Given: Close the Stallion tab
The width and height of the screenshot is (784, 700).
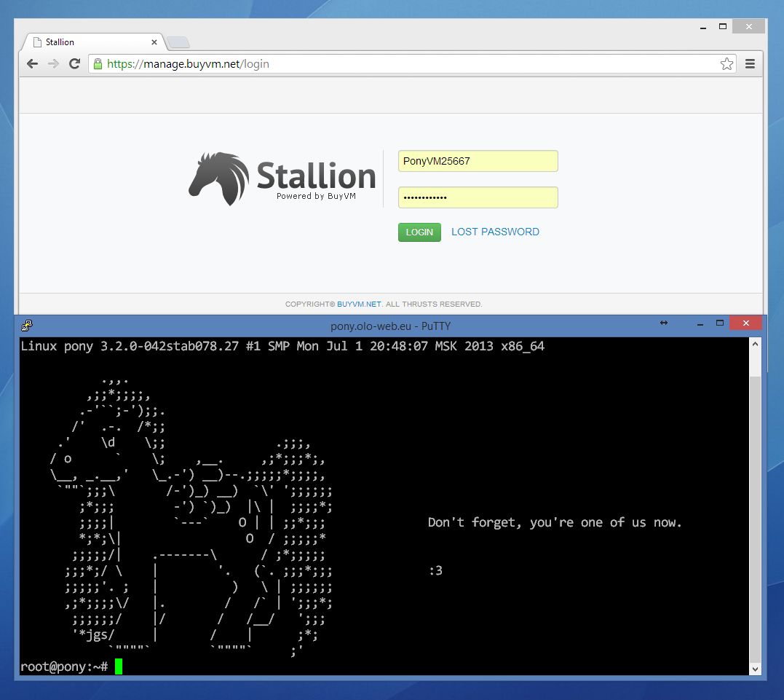Looking at the screenshot, I should pyautogui.click(x=154, y=42).
